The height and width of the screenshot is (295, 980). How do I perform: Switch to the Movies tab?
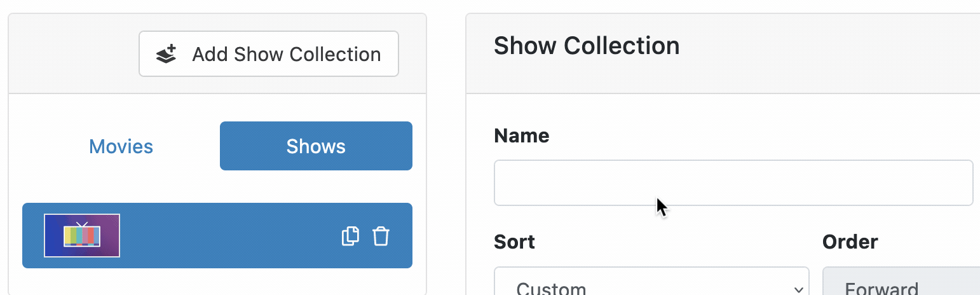pyautogui.click(x=121, y=146)
